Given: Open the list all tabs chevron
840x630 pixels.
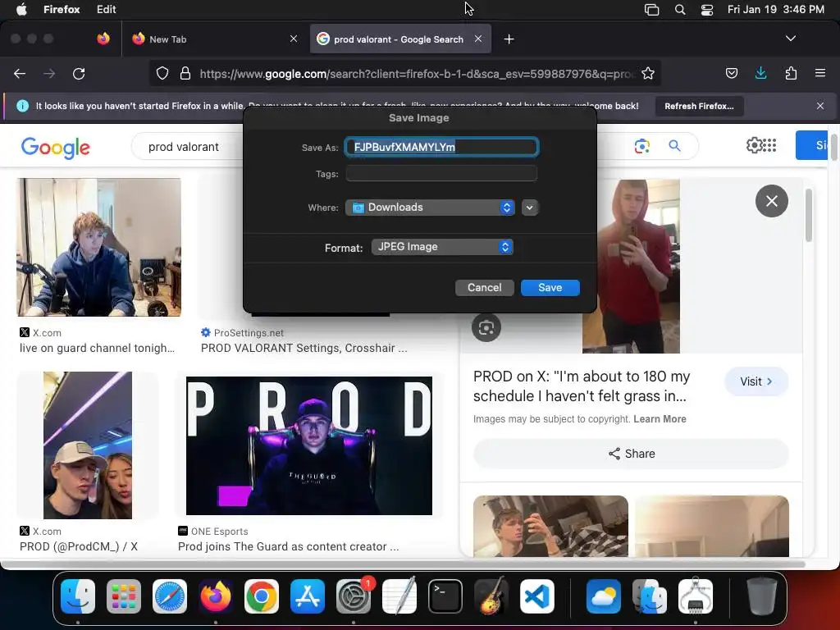Looking at the screenshot, I should [790, 39].
